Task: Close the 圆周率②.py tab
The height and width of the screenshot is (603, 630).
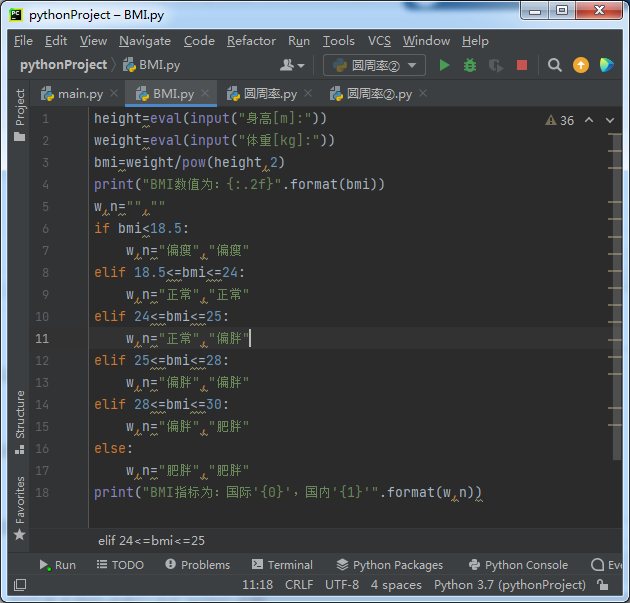Action: click(423, 93)
